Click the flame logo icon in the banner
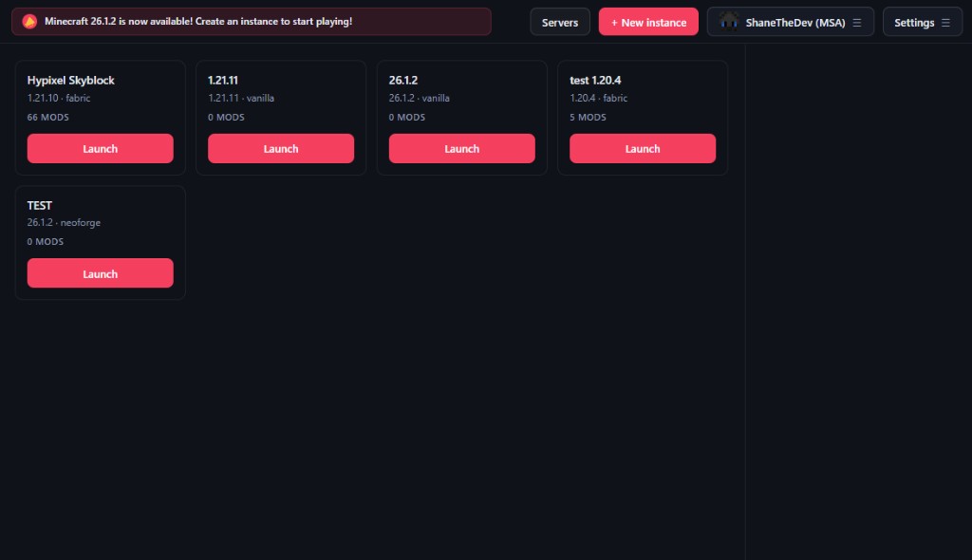The height and width of the screenshot is (560, 972). click(29, 22)
